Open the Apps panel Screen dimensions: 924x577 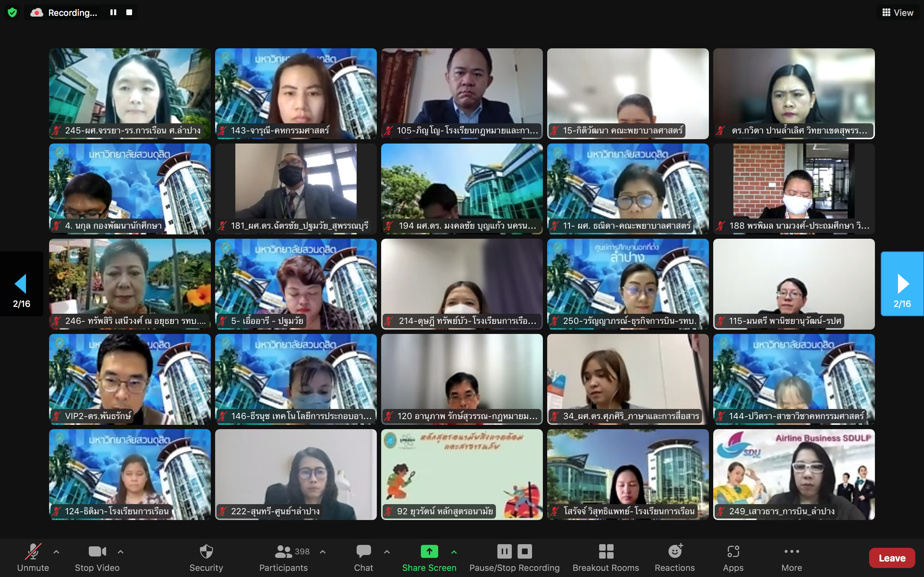733,557
